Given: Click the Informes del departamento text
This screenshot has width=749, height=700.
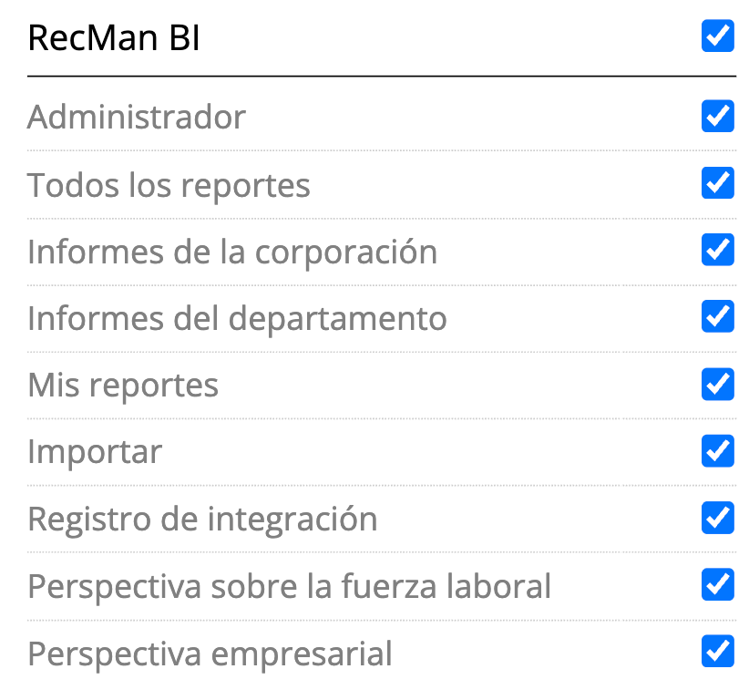Looking at the screenshot, I should point(237,318).
